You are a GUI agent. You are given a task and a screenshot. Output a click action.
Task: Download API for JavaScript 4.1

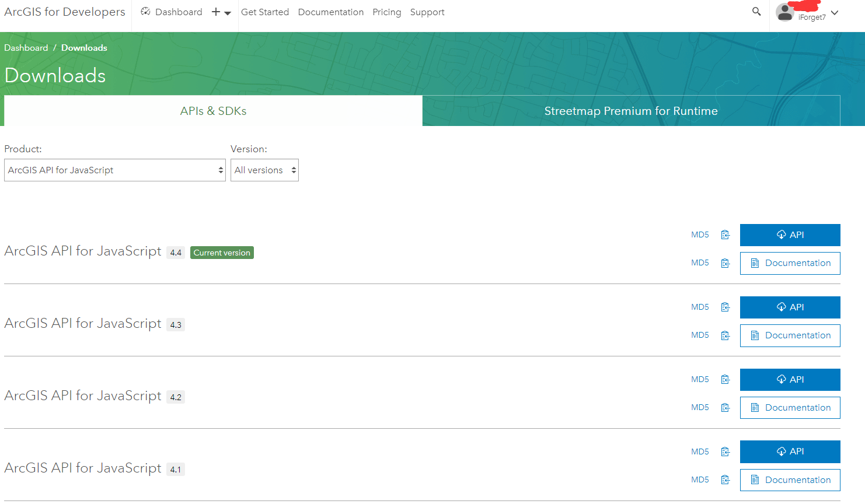790,452
